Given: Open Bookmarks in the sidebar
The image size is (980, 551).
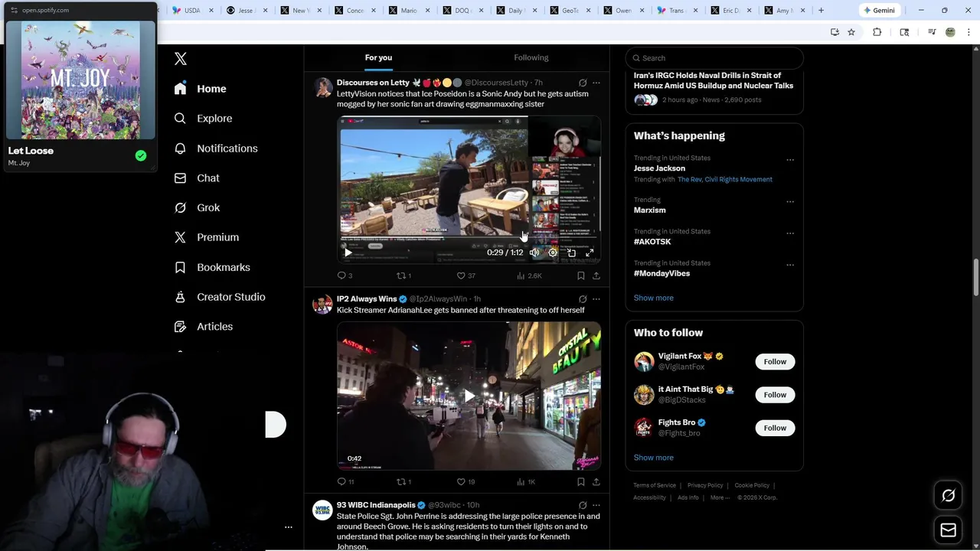Looking at the screenshot, I should 212,267.
